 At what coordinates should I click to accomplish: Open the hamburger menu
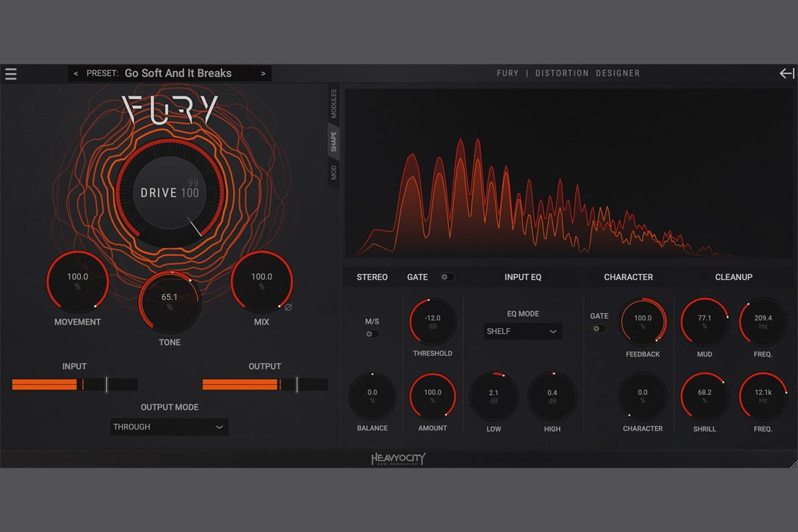(x=11, y=74)
